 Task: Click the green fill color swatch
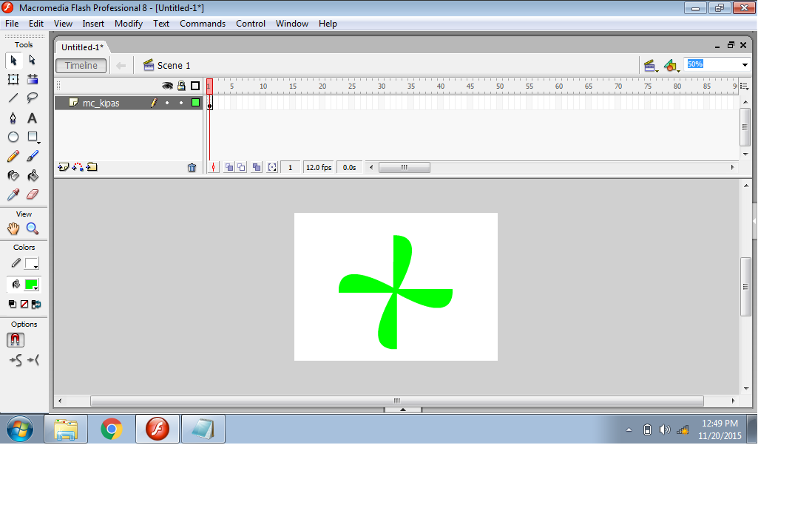[x=32, y=284]
